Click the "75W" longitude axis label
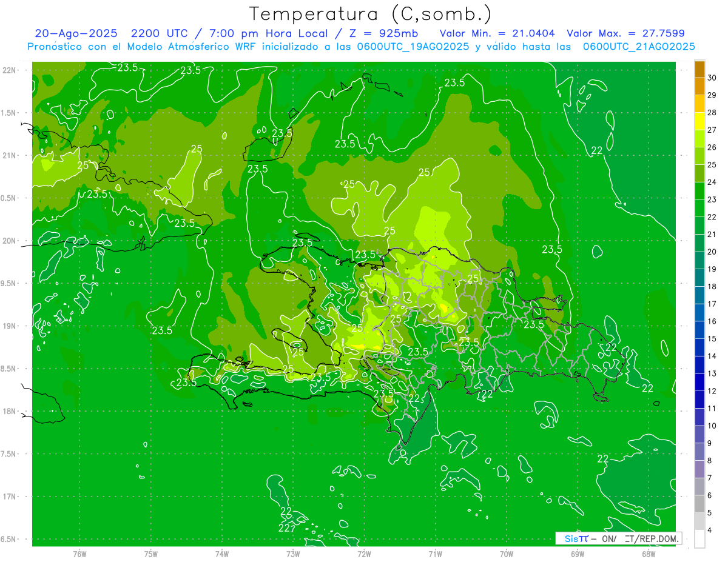The height and width of the screenshot is (562, 728). (151, 554)
